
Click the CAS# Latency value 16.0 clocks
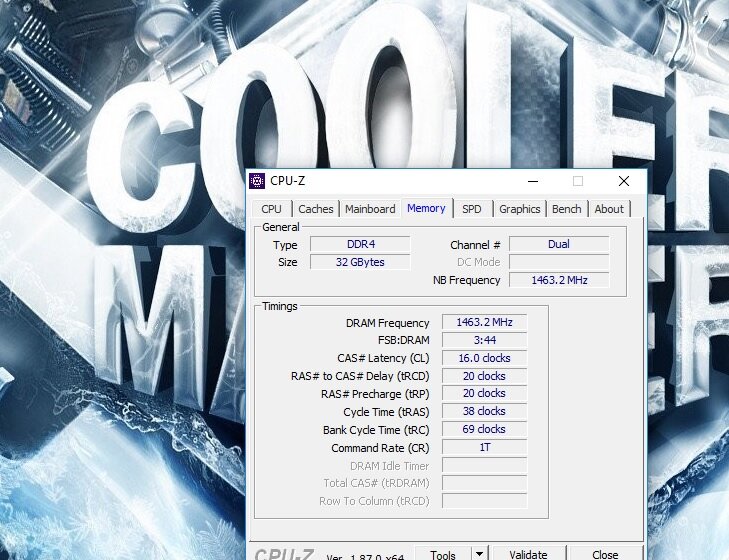pos(484,358)
